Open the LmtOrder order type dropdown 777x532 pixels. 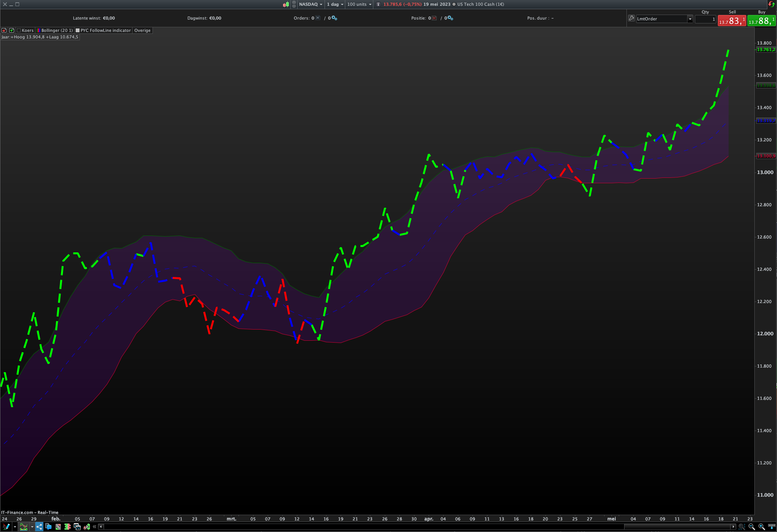click(690, 19)
